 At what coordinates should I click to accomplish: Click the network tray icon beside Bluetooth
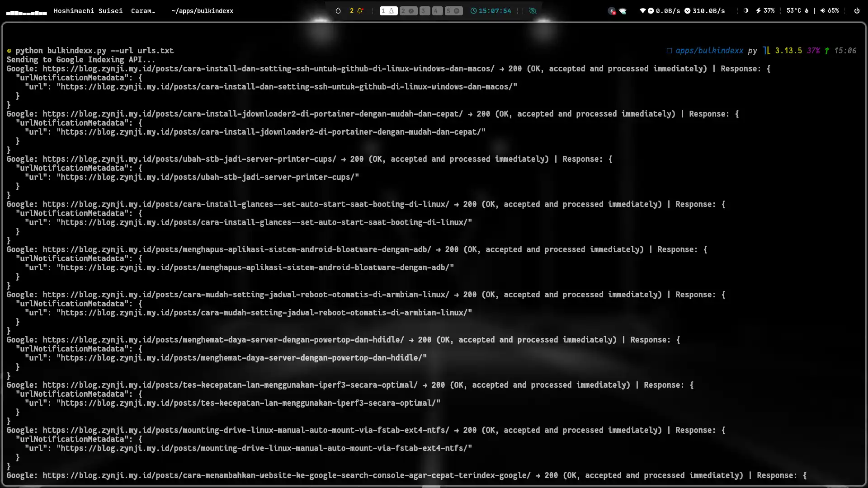point(623,11)
